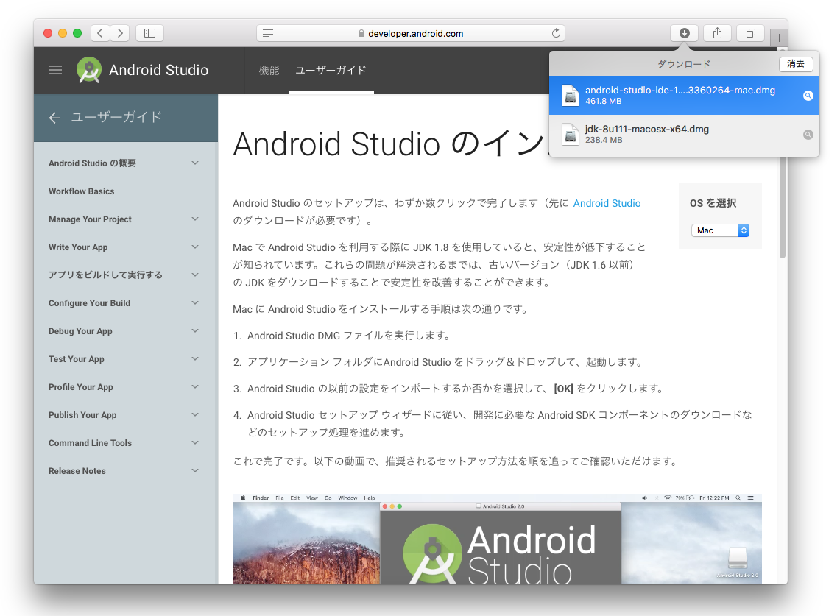Open Debug Your App sidebar item

coord(80,331)
